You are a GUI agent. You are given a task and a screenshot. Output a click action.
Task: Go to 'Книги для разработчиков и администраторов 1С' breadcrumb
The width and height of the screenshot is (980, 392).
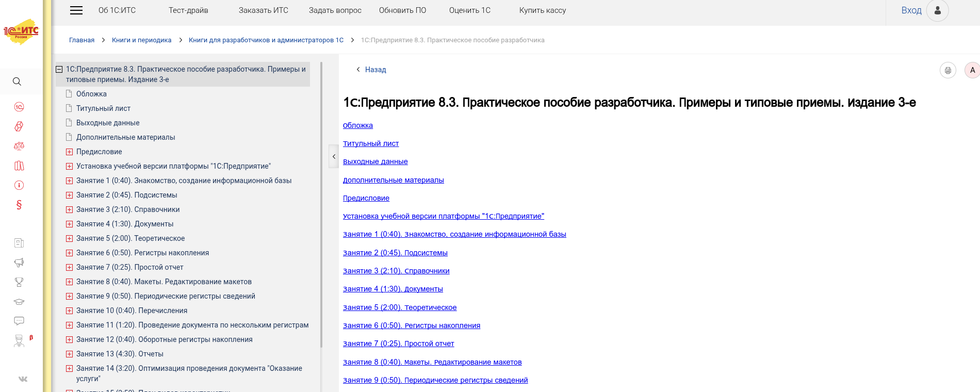[x=266, y=40]
